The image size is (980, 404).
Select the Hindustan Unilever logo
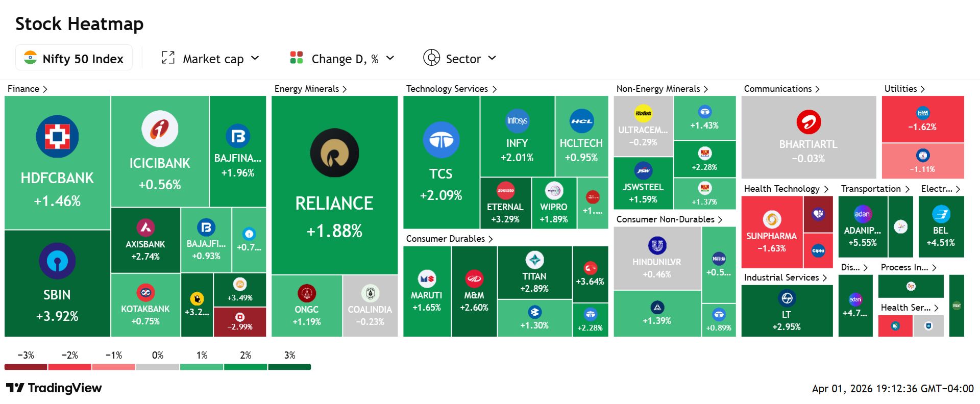[657, 246]
